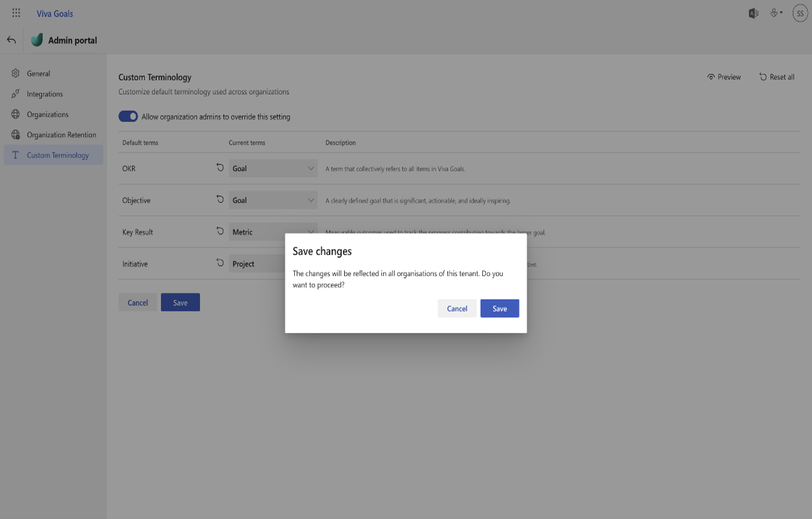
Task: Reset the Objective term to default
Action: click(x=220, y=200)
